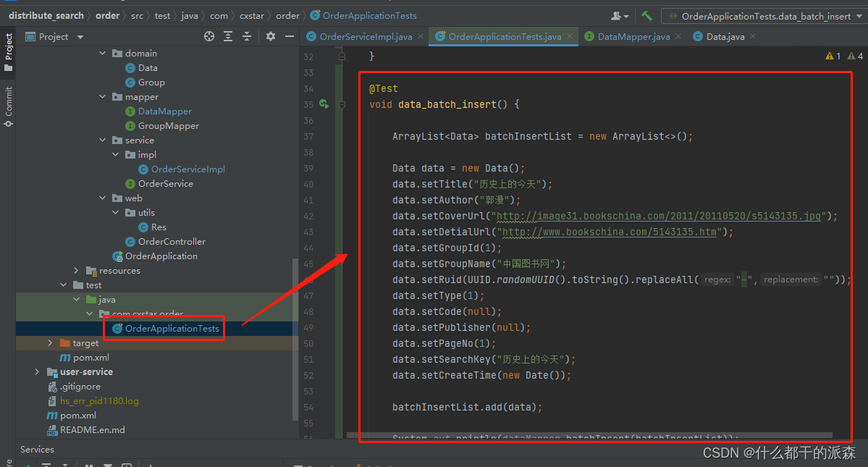Close the DataMapper.java tab
This screenshot has height=467, width=868.
[678, 36]
